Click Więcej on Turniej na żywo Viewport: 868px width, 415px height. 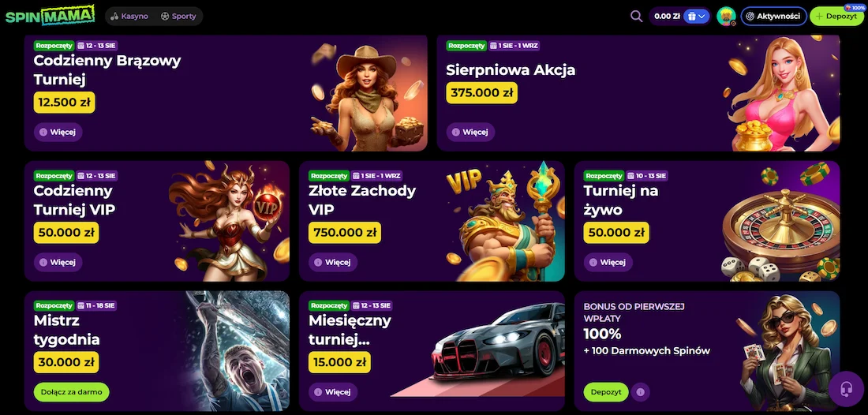click(x=608, y=262)
